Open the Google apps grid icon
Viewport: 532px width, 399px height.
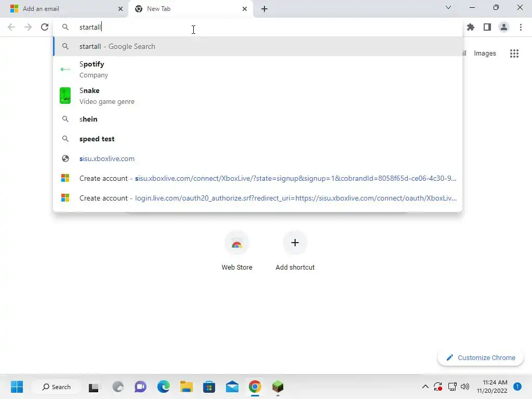514,54
